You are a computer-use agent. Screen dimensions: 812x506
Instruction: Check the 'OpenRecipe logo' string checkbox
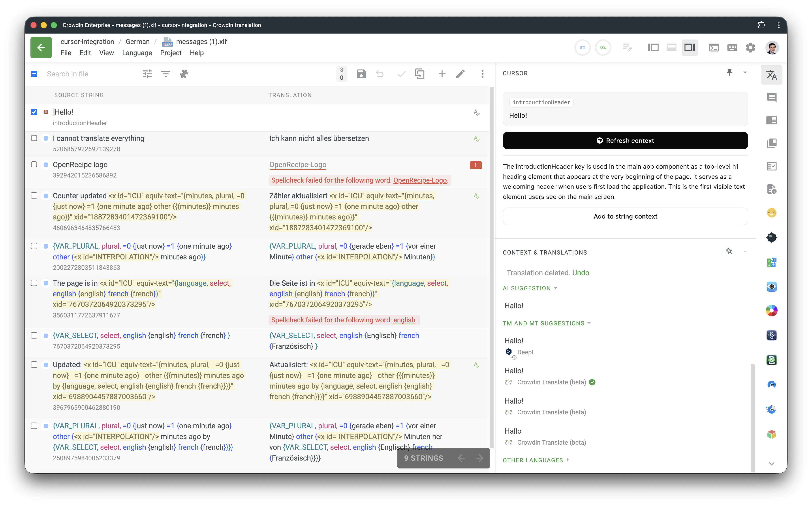pyautogui.click(x=34, y=164)
